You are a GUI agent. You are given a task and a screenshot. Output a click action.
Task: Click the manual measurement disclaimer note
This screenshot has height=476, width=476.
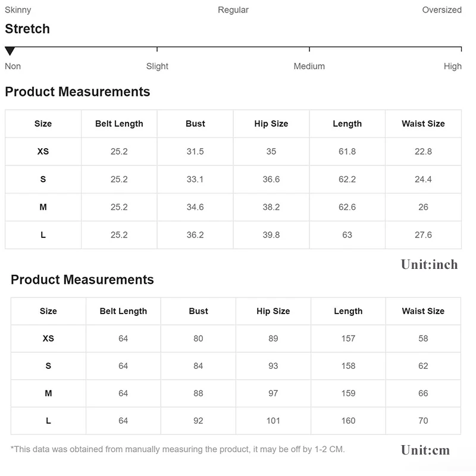(177, 449)
